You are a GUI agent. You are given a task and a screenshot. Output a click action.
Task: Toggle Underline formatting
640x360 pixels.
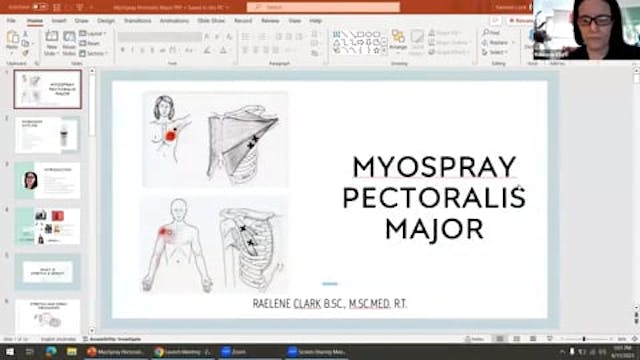click(142, 50)
